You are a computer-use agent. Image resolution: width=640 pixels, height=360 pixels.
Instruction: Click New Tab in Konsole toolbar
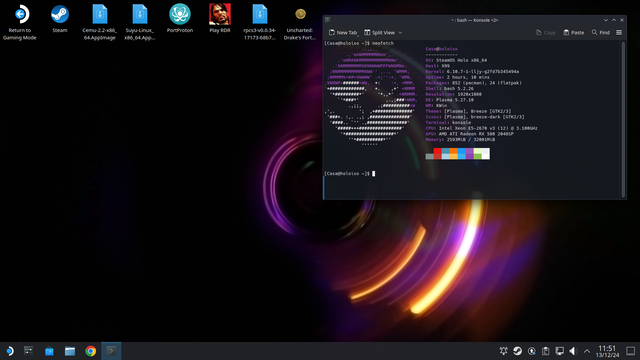click(343, 33)
